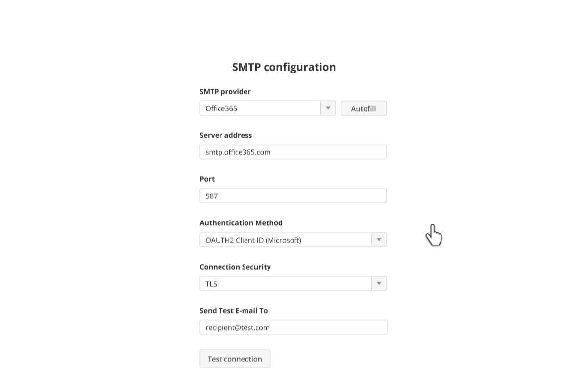
Task: Click the Autofill button
Action: [x=363, y=108]
